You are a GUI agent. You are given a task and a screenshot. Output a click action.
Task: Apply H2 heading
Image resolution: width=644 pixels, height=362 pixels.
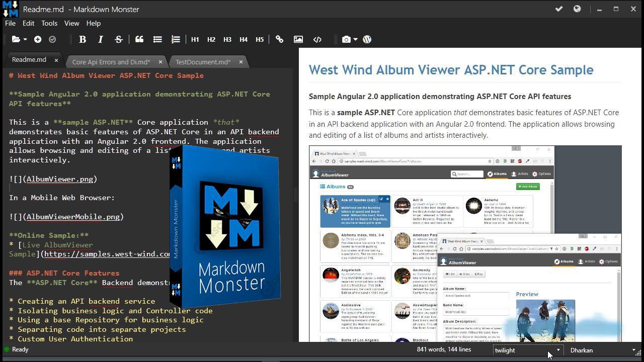tap(211, 39)
